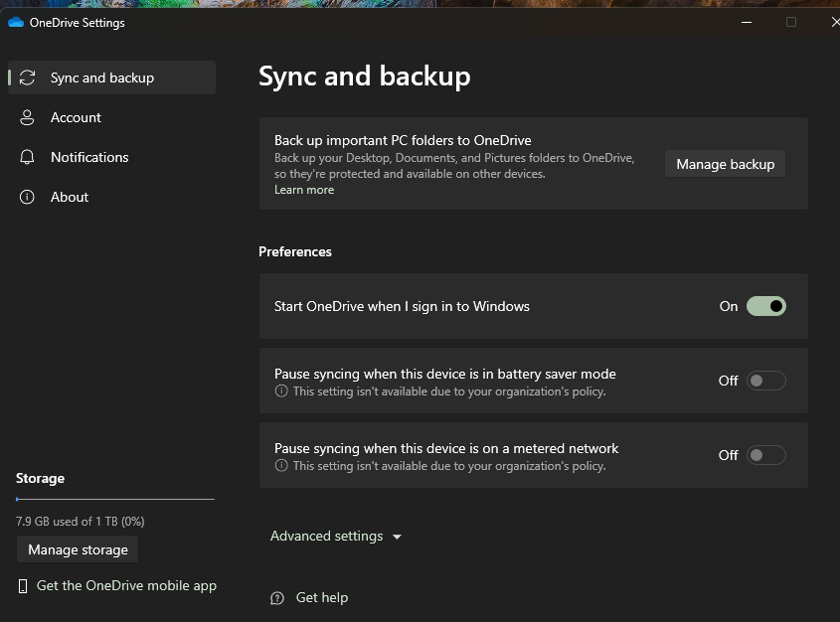Click the About info circle icon
840x622 pixels.
[x=28, y=197]
